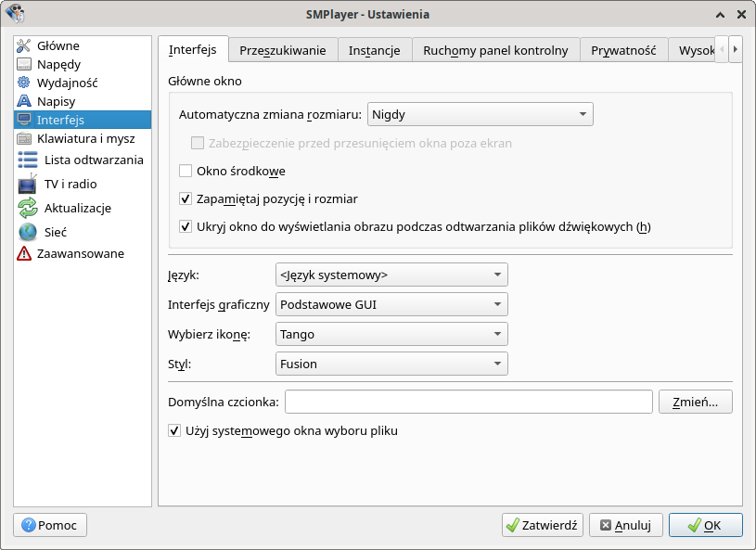Select the Sieć globe icon
756x550 pixels.
[28, 232]
